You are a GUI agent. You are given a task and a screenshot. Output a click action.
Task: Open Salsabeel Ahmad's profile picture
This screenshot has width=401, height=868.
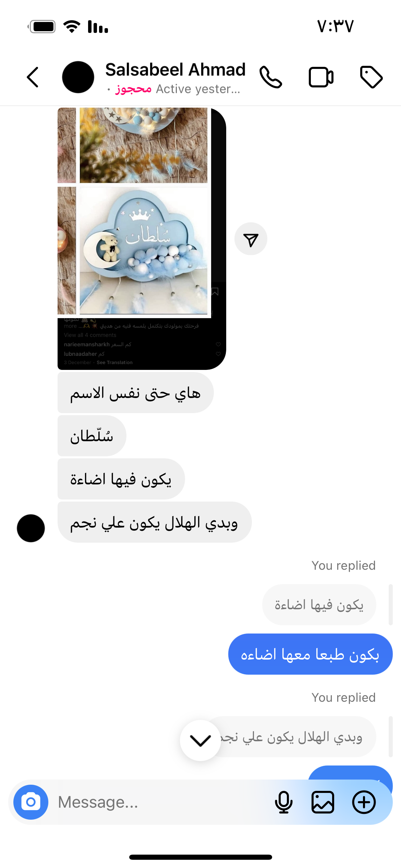point(78,77)
